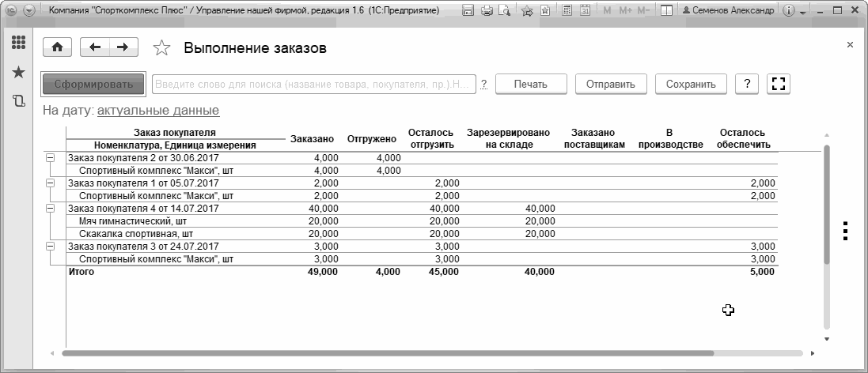Screen dimensions: 868x373
Task: Star the Выполнение заказов report
Action: tap(161, 48)
